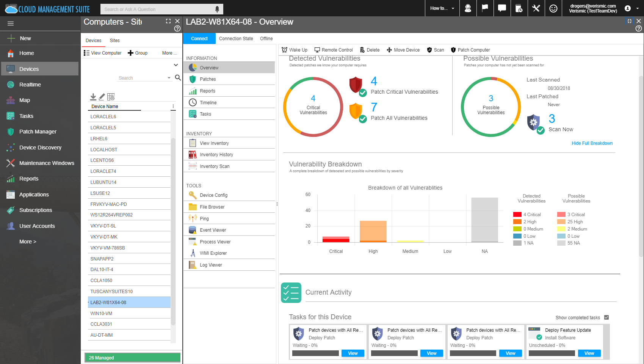
Task: Start Remote Control for this device
Action: pyautogui.click(x=334, y=50)
